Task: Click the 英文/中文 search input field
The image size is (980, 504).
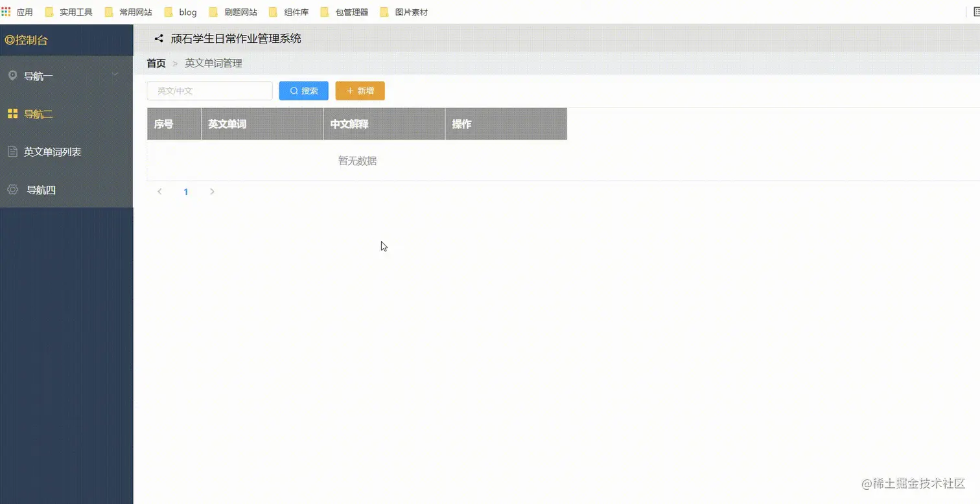Action: (x=209, y=91)
